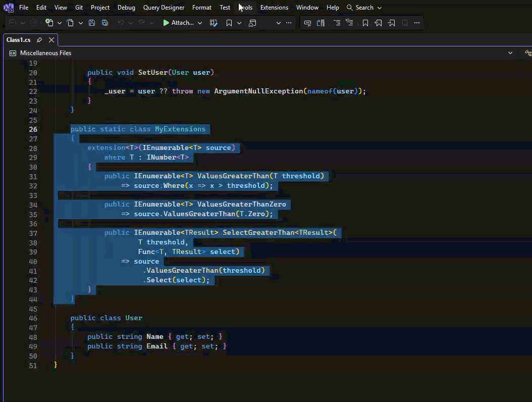532x402 pixels.
Task: Go to previous bookmark icon
Action: tap(378, 23)
